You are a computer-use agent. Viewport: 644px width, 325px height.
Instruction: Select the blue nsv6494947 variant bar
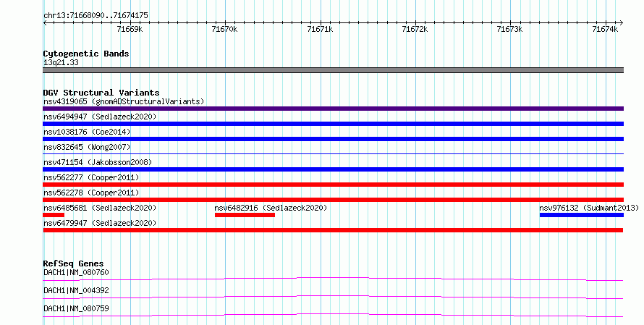tap(333, 124)
